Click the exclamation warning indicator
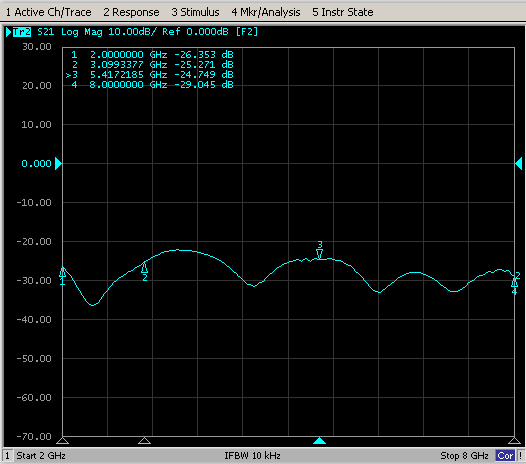526x464 pixels. coord(520,456)
